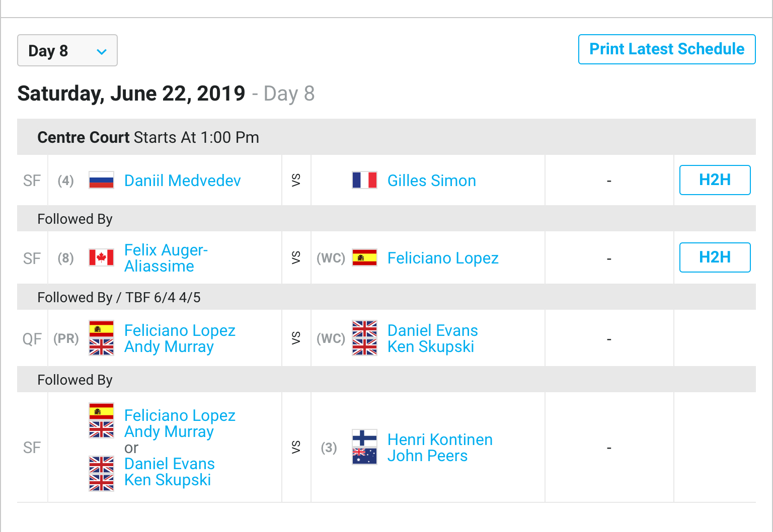Viewport: 773px width, 532px height.
Task: Open Felix Auger-Aliassime player link
Action: click(166, 258)
